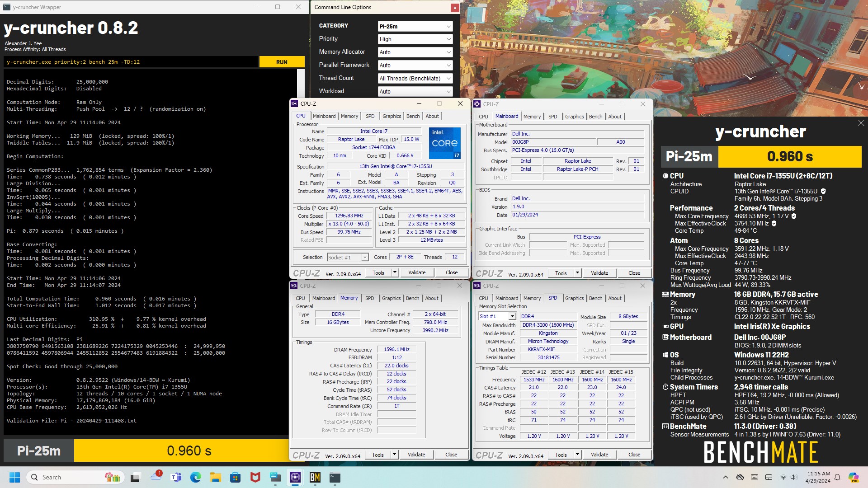Screen dimensions: 868x488
Task: Click the CPU-Z title icon of SPD window
Action: click(477, 286)
